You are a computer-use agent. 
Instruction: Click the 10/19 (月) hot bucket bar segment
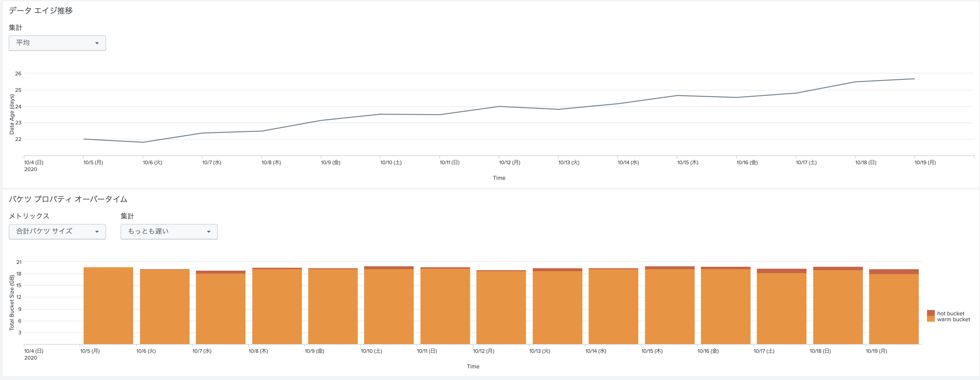click(x=894, y=272)
